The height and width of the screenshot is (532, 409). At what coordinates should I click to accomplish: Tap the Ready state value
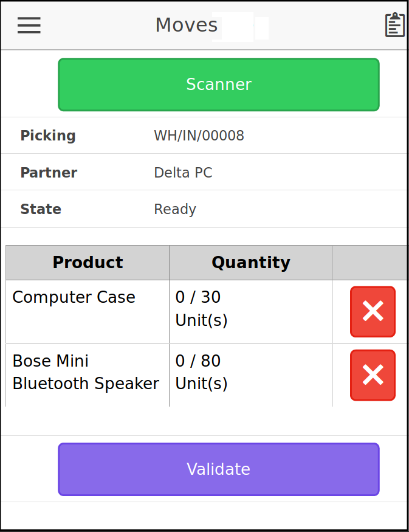point(175,209)
